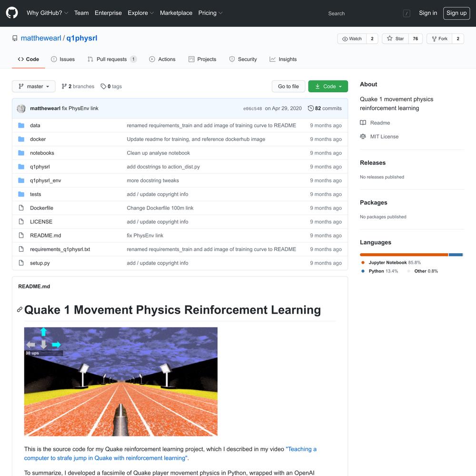Click the GitHub octocat logo
This screenshot has height=476, width=476.
[12, 13]
